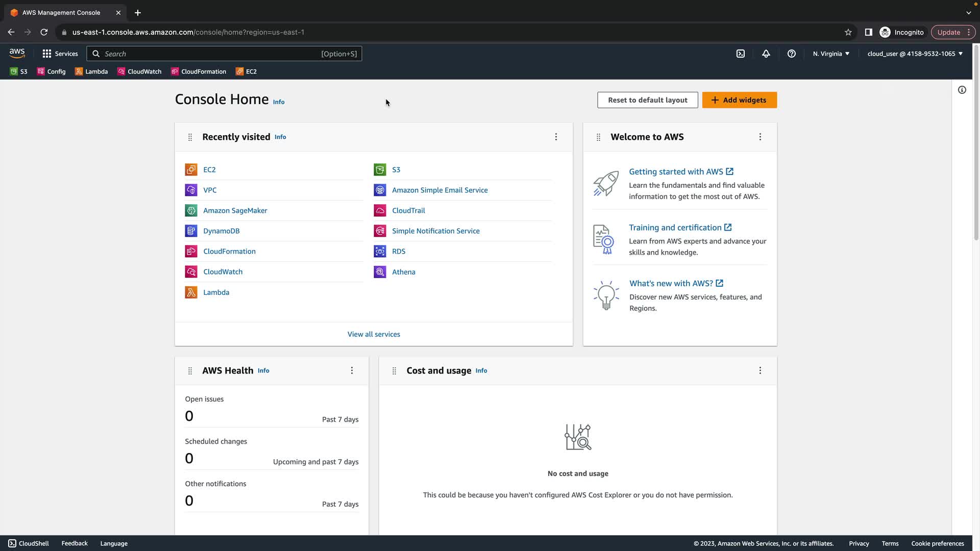Click the notifications bell icon
The width and height of the screenshot is (980, 551).
pos(766,54)
